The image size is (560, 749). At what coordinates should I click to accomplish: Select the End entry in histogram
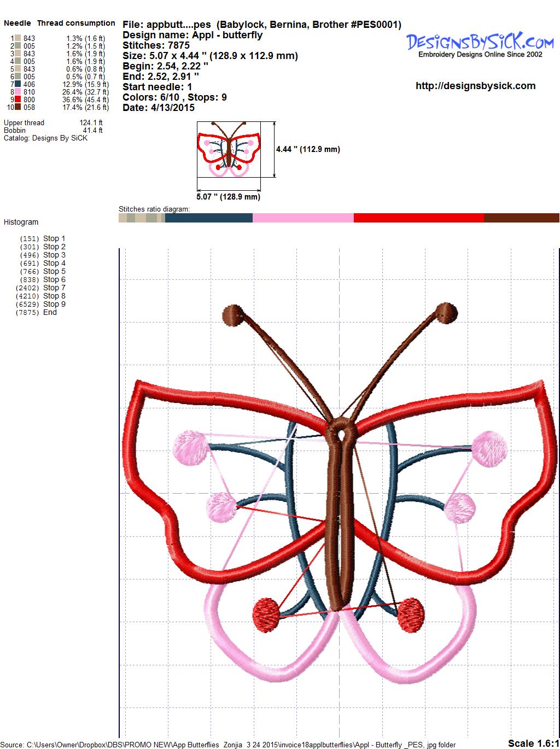[x=50, y=312]
